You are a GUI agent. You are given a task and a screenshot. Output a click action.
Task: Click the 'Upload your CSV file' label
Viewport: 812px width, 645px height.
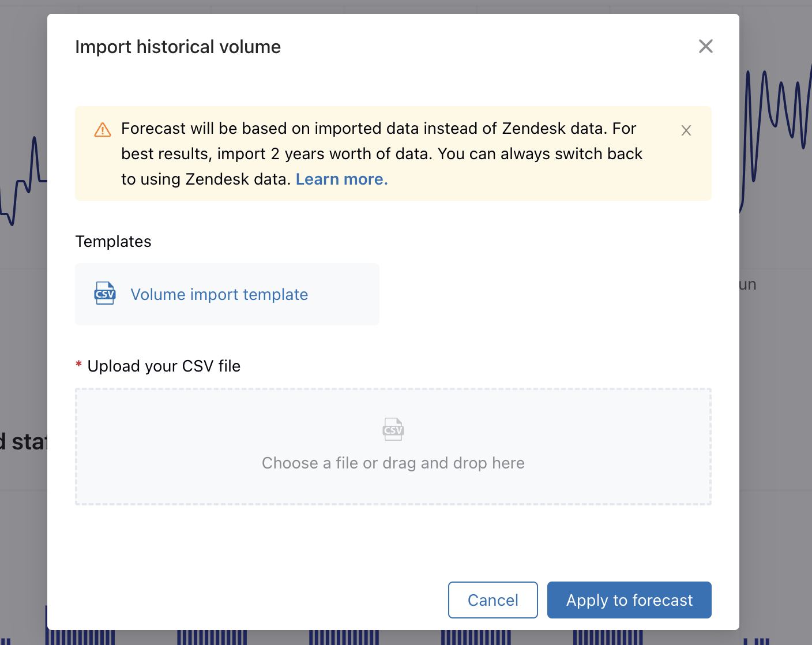[164, 366]
